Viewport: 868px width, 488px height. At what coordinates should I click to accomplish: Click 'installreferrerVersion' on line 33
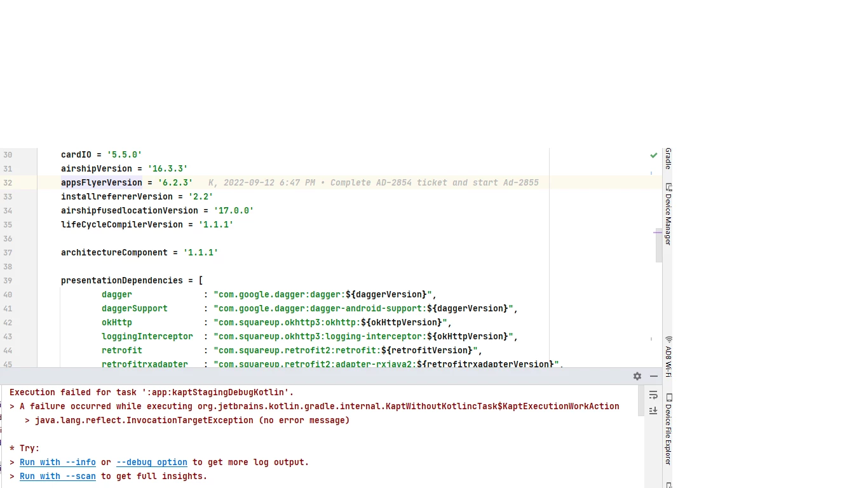click(117, 196)
